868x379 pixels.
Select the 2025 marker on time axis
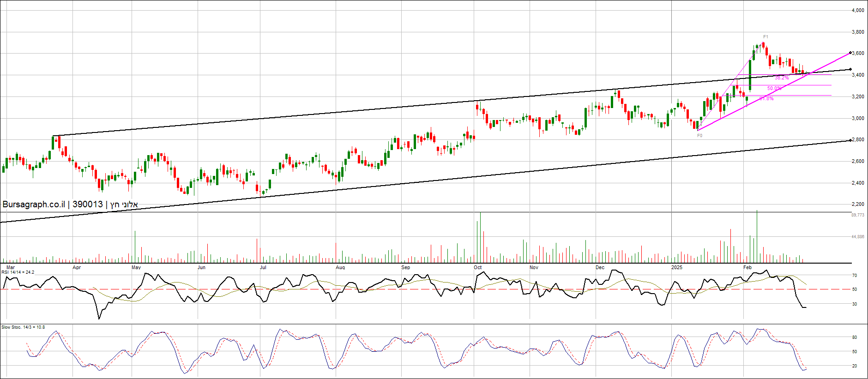[676, 267]
